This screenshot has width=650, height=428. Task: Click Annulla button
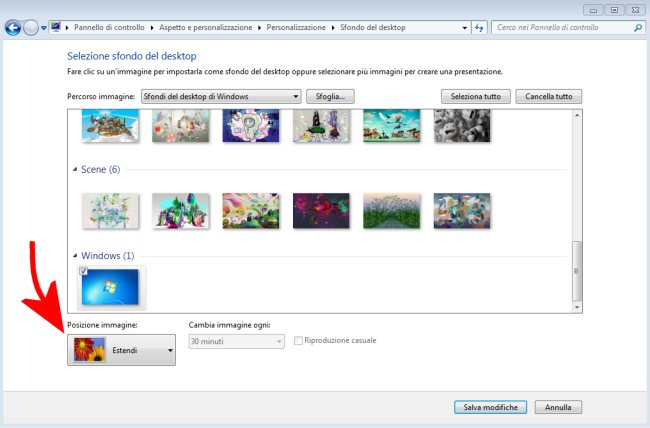(x=558, y=407)
